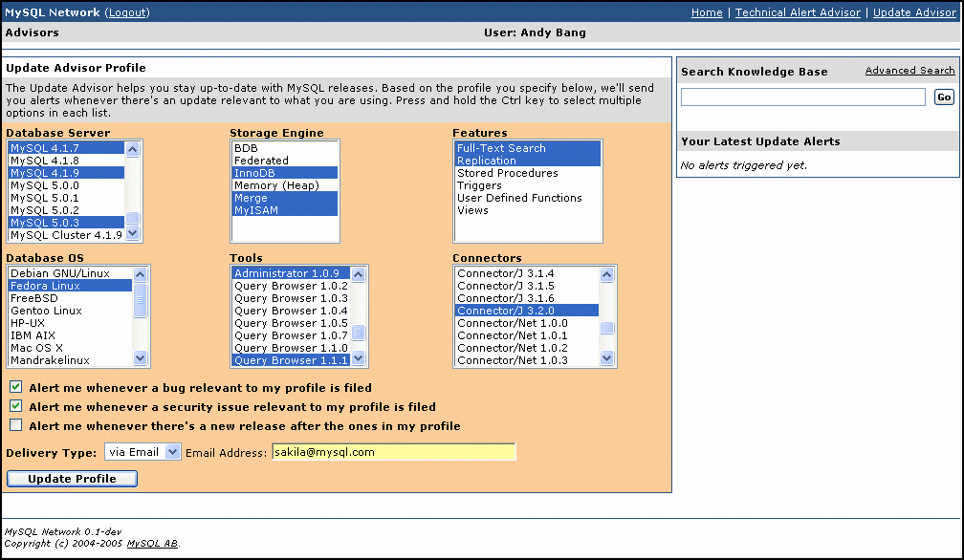Click up arrow of Connectors list
964x560 pixels.
[606, 274]
